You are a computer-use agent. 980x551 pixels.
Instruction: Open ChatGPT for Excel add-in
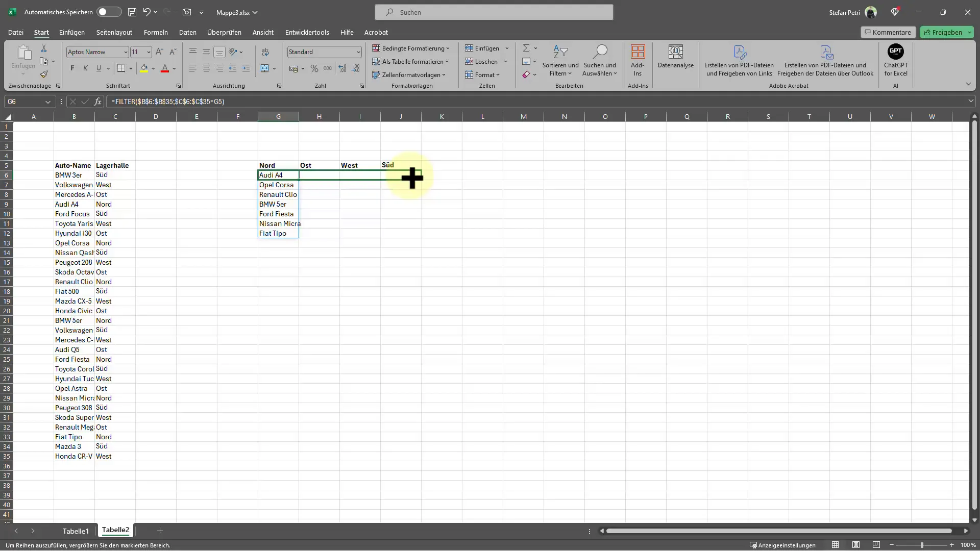pyautogui.click(x=896, y=60)
